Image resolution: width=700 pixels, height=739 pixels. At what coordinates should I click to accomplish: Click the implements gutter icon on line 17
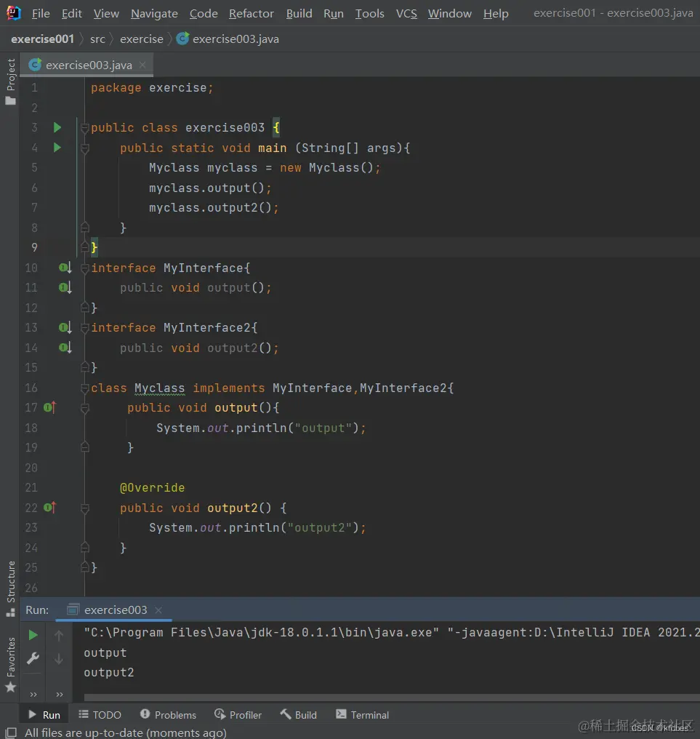click(49, 407)
